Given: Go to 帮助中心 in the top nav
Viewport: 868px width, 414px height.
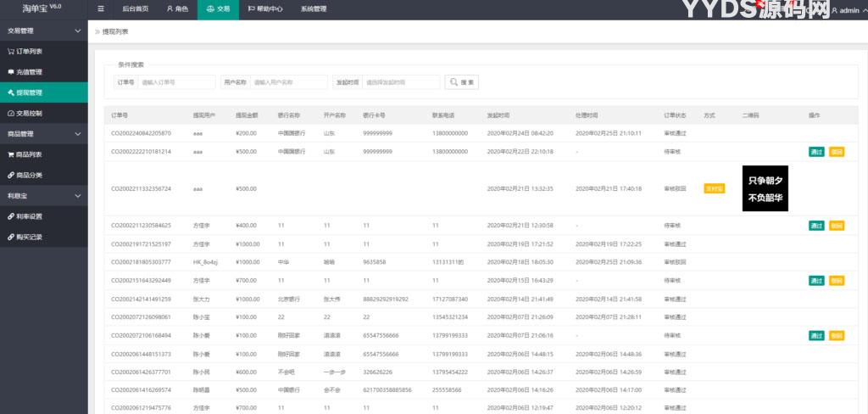Looking at the screenshot, I should click(265, 9).
